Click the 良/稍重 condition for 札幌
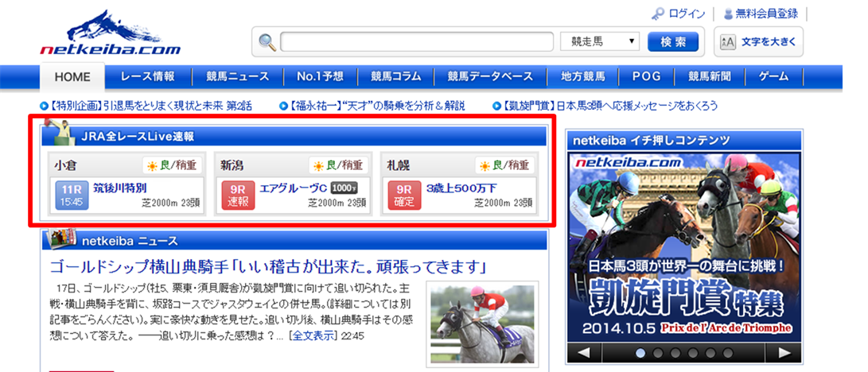 512,165
